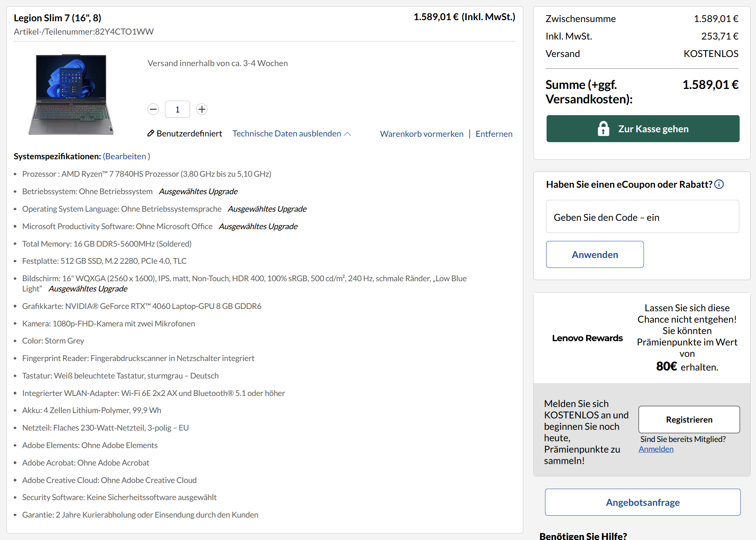
Task: Click the Lenovo Rewards logo
Action: click(x=587, y=337)
